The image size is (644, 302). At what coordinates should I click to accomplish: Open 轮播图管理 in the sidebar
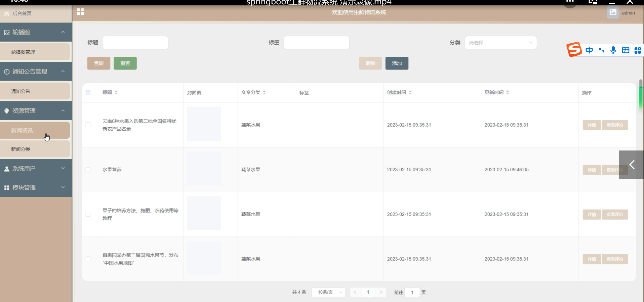coord(35,52)
